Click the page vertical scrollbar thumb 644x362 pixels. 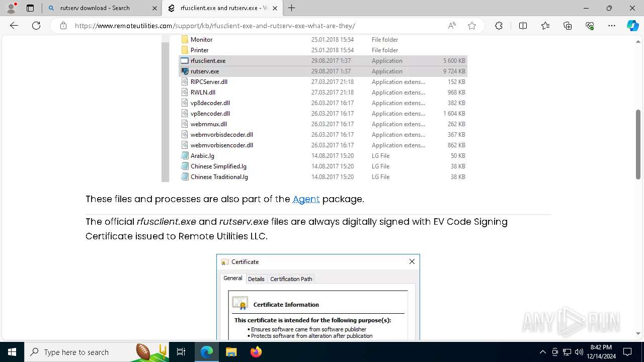click(x=638, y=144)
